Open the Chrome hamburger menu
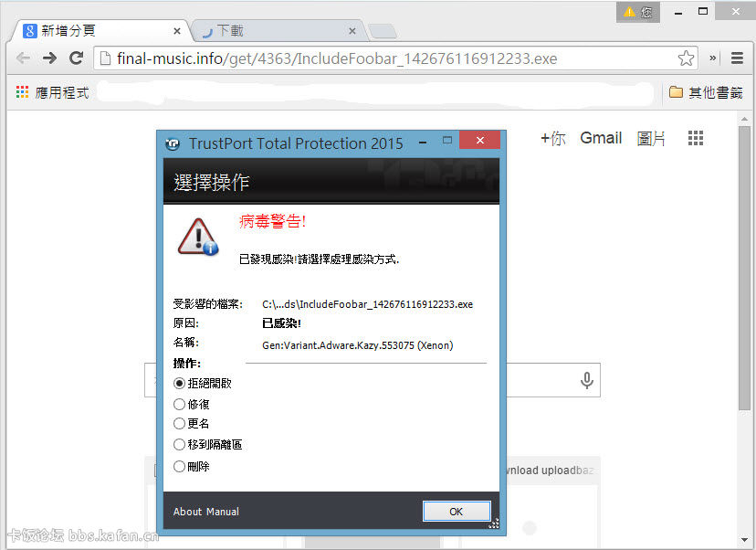 (x=737, y=58)
